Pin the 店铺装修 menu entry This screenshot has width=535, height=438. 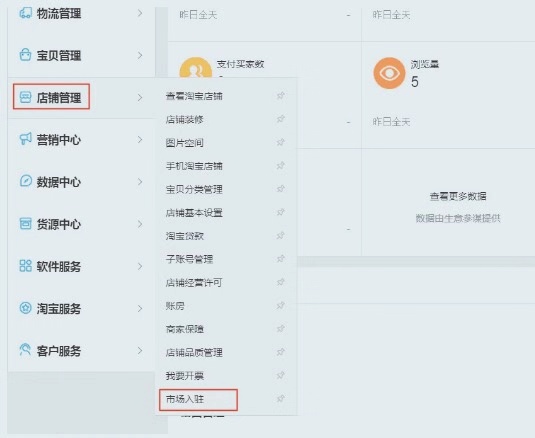[280, 119]
